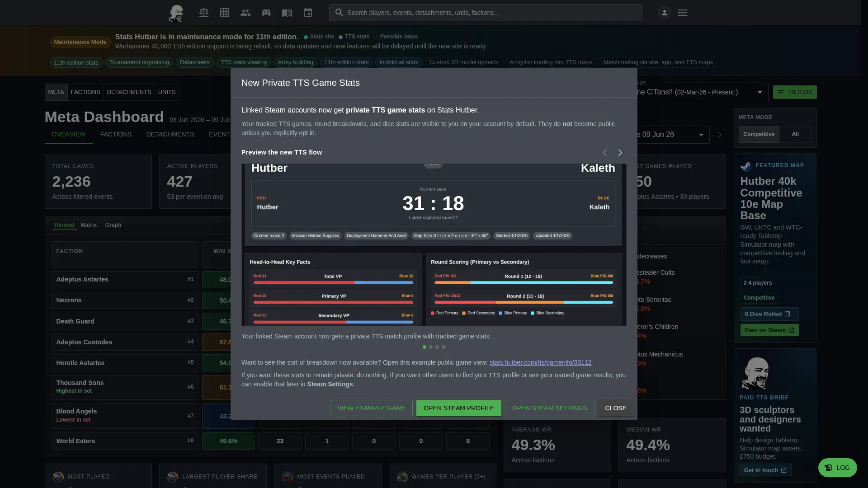Click the Individual stats tag

tap(399, 62)
